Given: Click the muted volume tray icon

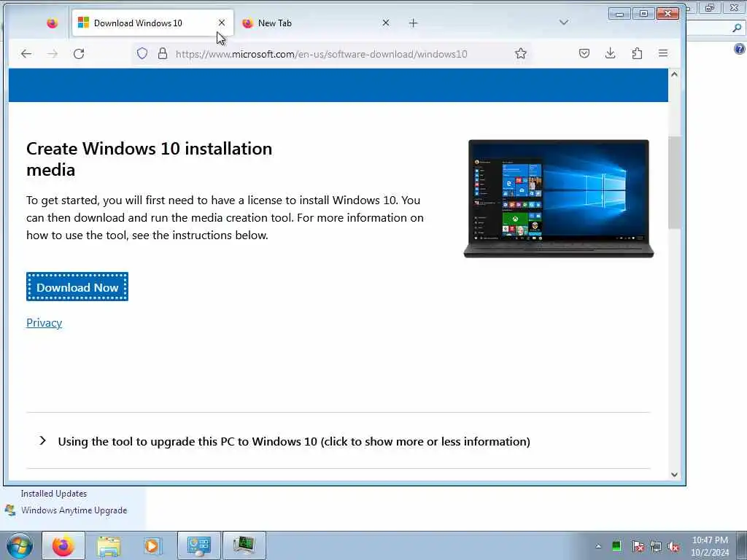Looking at the screenshot, I should click(x=673, y=546).
